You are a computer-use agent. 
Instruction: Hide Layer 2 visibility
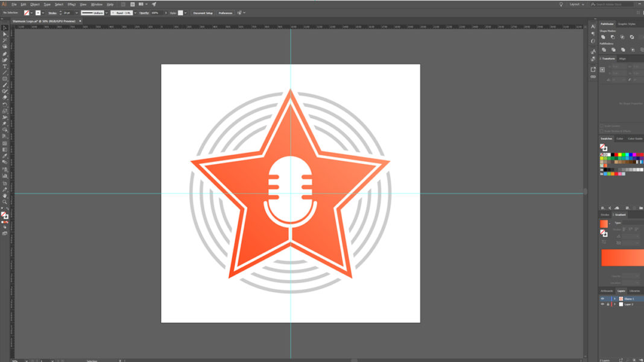[602, 304]
